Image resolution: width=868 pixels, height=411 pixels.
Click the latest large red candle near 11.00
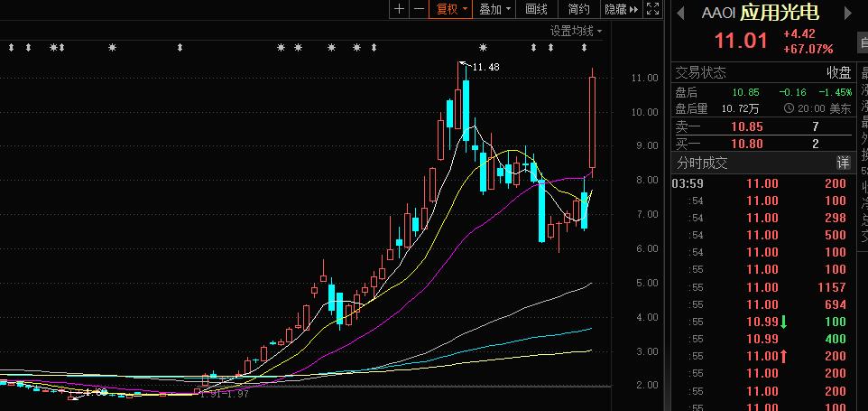point(592,123)
